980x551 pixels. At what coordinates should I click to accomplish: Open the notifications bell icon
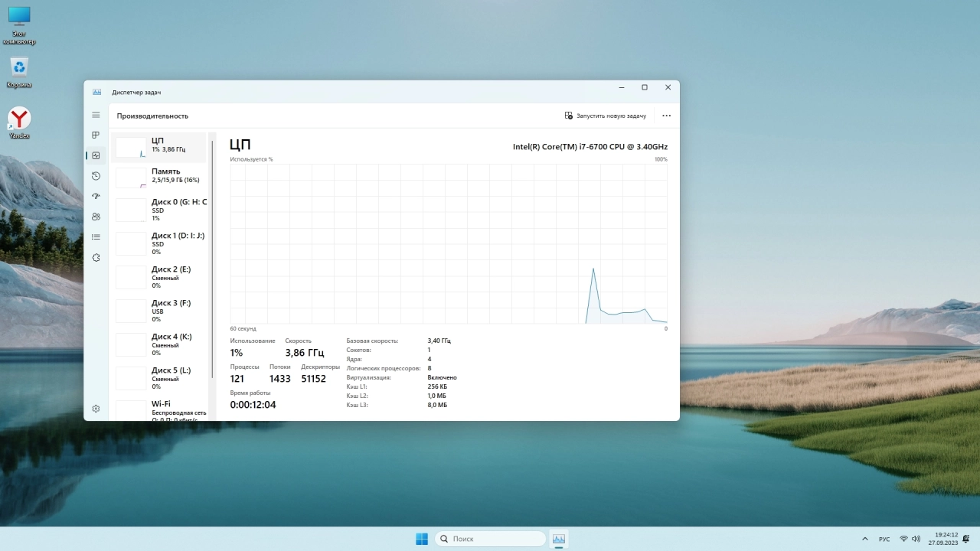click(x=966, y=539)
